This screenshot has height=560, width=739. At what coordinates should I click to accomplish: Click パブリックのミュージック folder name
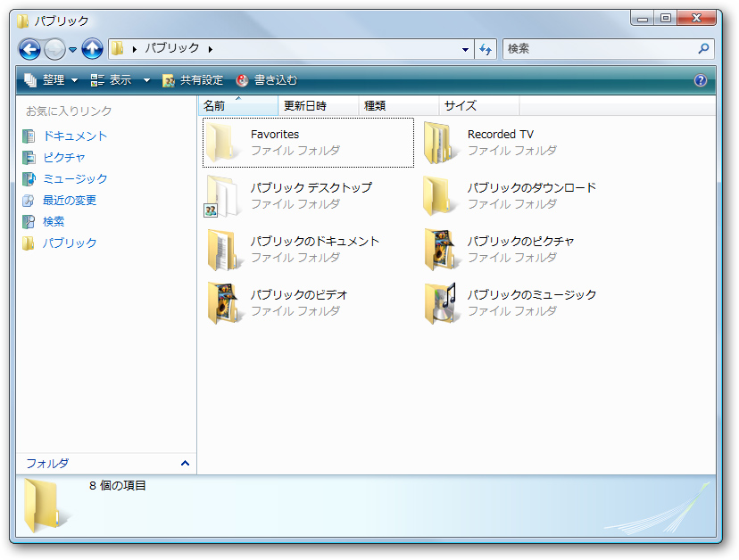[x=532, y=295]
